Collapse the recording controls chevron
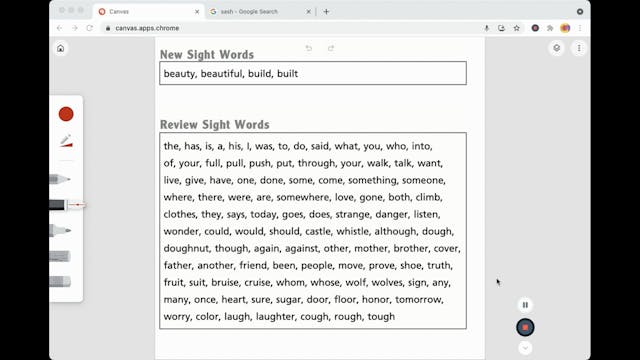This screenshot has width=640, height=360. [x=525, y=348]
